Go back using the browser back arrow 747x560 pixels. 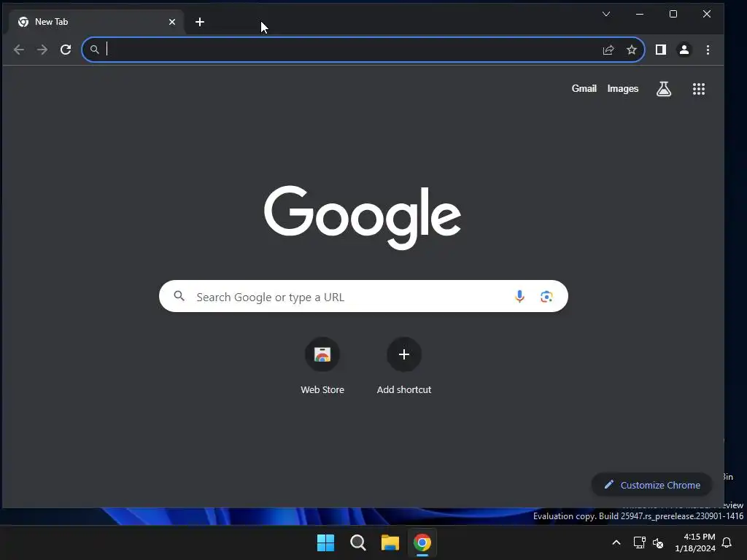pos(18,50)
